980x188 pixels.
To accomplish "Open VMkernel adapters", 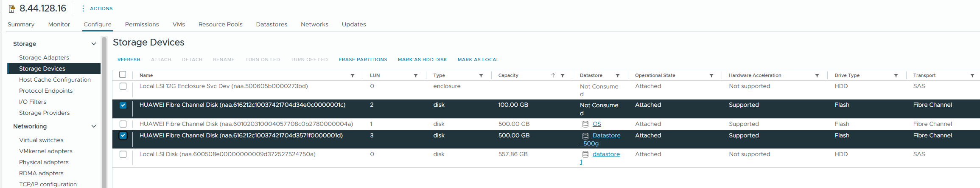I will (x=46, y=151).
